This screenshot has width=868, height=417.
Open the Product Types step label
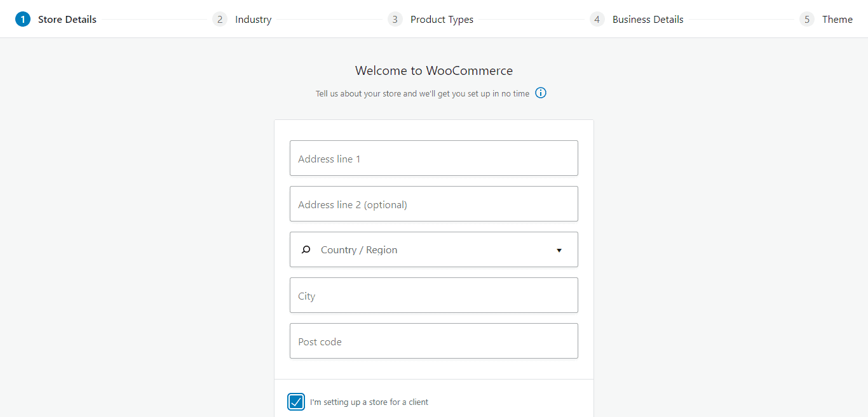[x=442, y=19]
